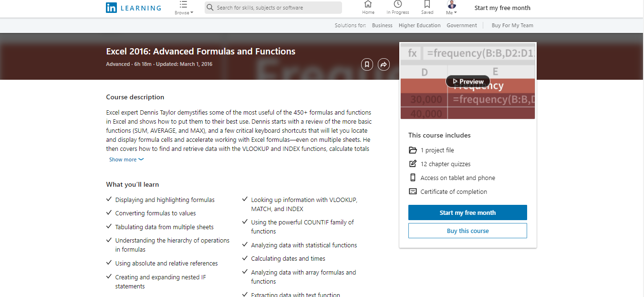Open the Browse menu
The image size is (644, 297).
(184, 8)
